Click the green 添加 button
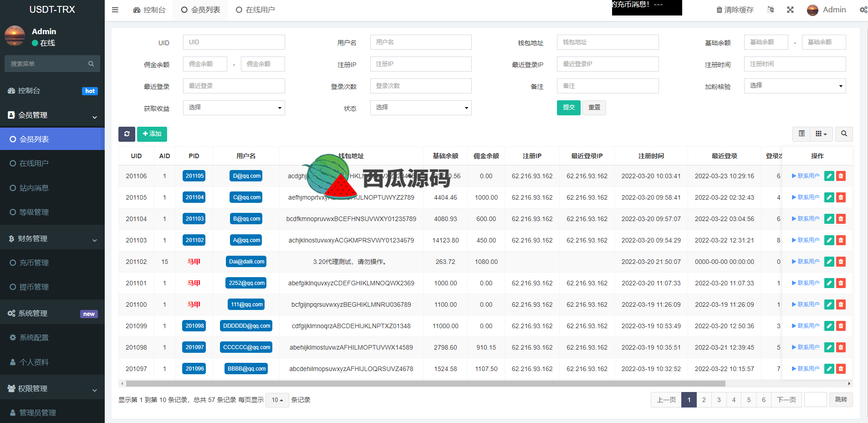The height and width of the screenshot is (423, 868). coord(152,134)
